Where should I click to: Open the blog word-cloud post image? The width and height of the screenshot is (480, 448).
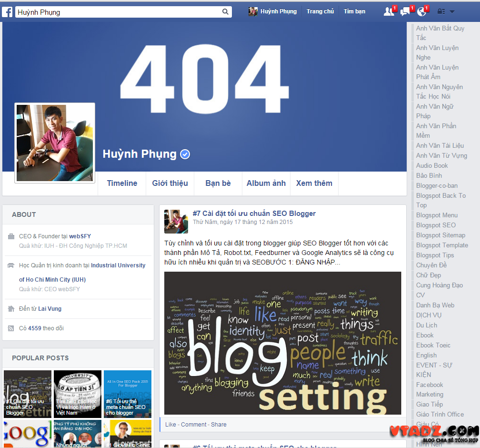[x=282, y=343]
